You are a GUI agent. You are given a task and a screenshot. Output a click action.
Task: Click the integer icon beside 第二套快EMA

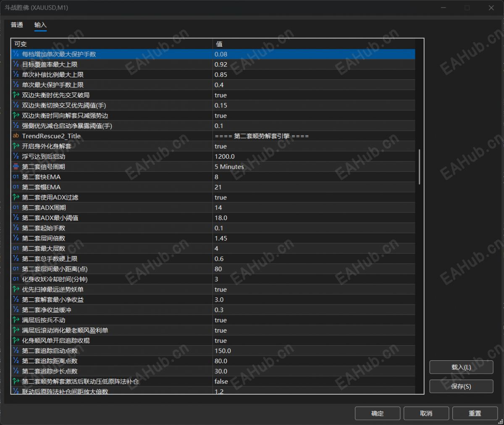(x=16, y=177)
